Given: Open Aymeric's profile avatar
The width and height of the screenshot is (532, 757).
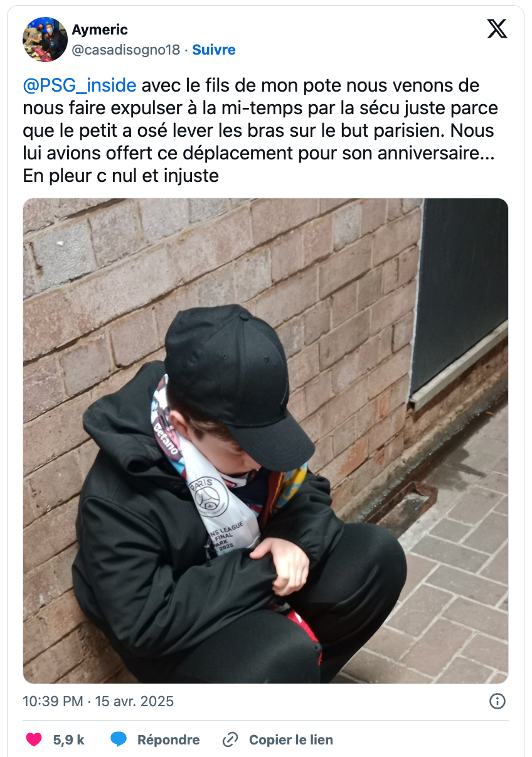Looking at the screenshot, I should (x=45, y=40).
